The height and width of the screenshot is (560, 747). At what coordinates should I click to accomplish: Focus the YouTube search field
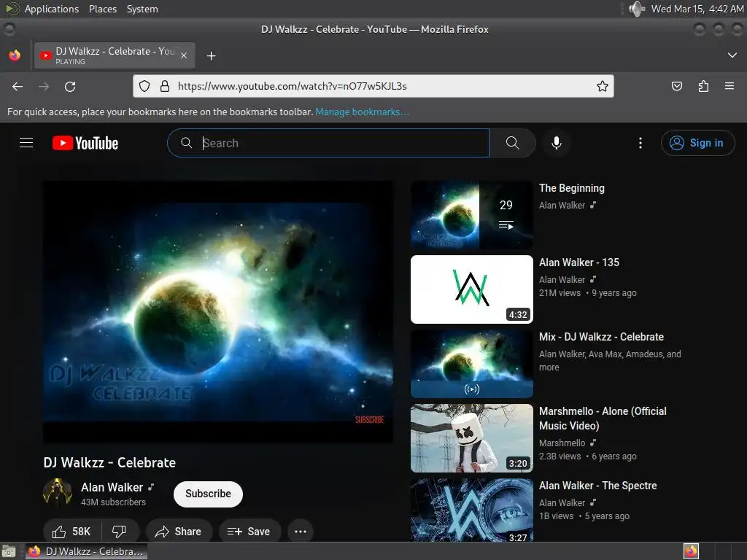tap(329, 143)
